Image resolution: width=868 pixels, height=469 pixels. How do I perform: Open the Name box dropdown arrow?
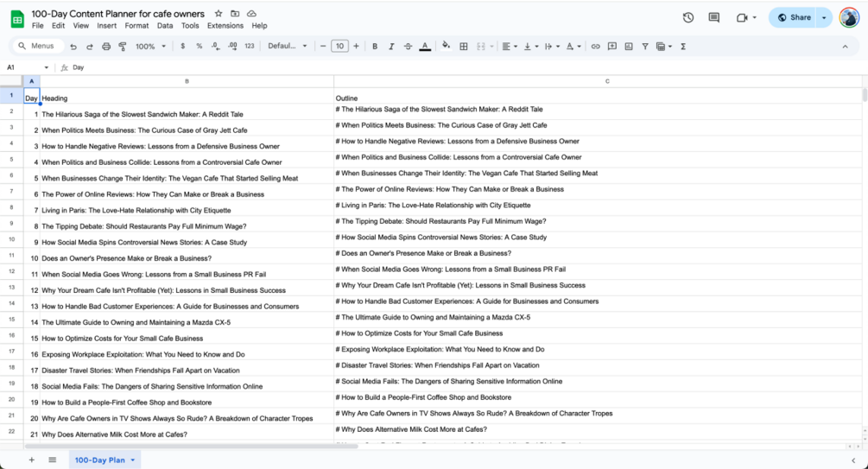tap(46, 67)
